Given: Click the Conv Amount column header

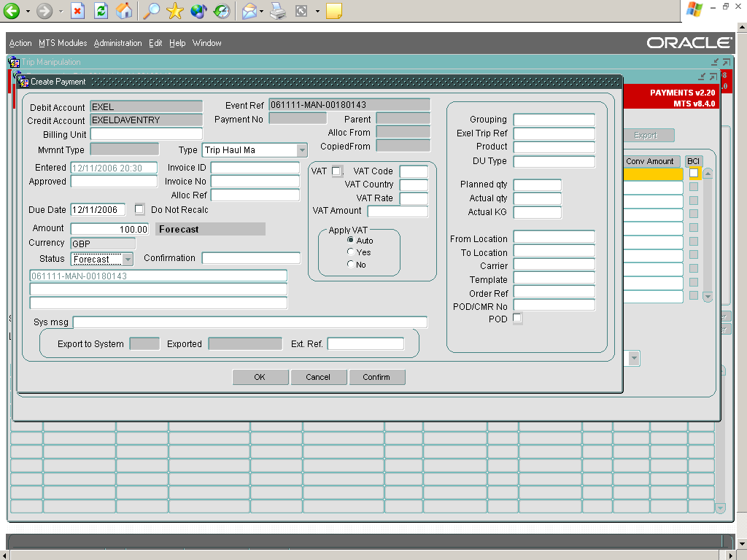Looking at the screenshot, I should pyautogui.click(x=651, y=161).
